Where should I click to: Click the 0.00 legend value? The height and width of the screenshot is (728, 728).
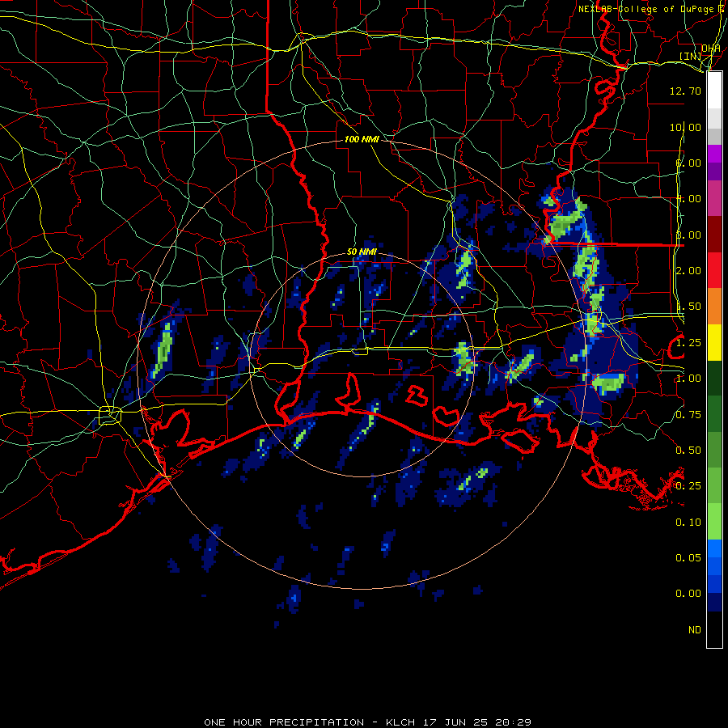click(x=688, y=594)
